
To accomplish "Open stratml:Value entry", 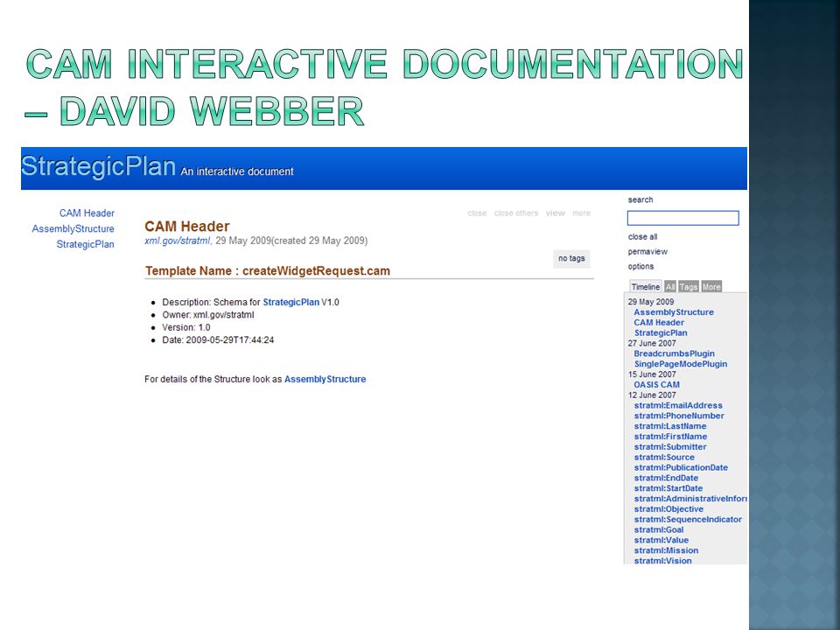I will coord(661,540).
